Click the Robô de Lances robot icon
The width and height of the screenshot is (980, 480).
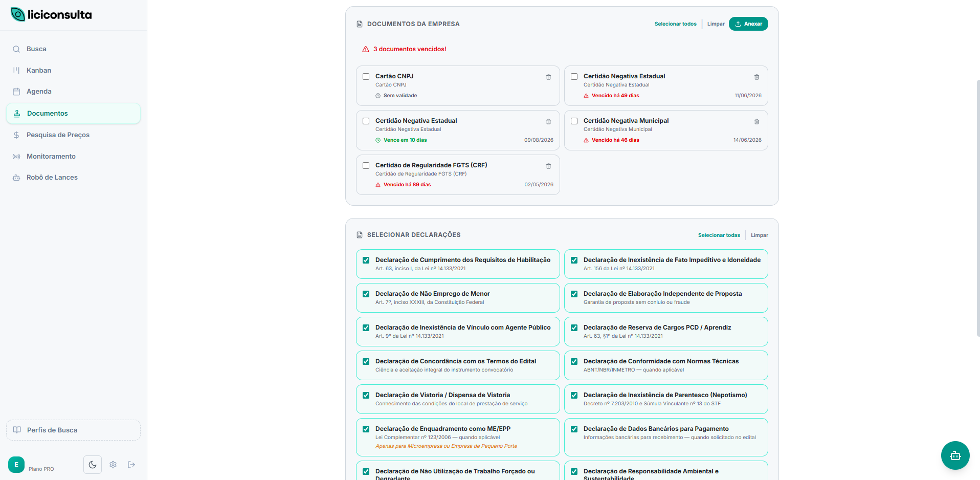click(16, 178)
